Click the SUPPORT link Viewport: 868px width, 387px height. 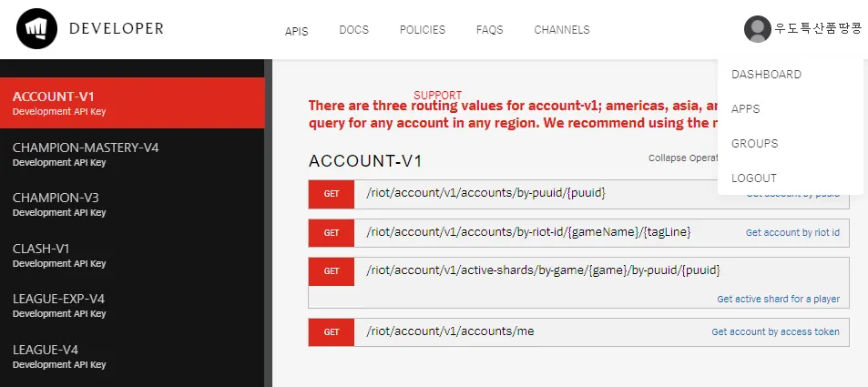pos(437,96)
